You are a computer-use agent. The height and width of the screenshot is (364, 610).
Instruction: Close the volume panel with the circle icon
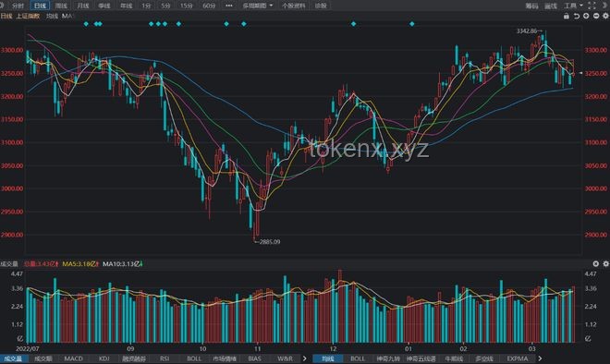[595, 263]
